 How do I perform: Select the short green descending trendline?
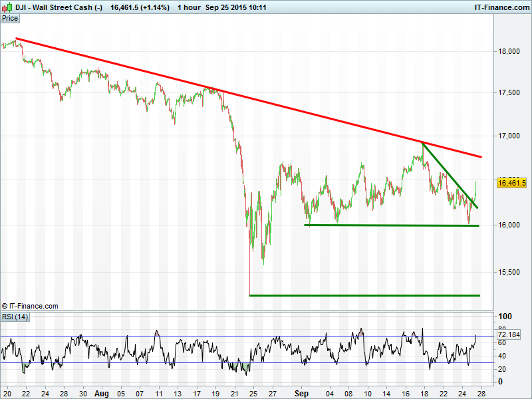coord(450,174)
